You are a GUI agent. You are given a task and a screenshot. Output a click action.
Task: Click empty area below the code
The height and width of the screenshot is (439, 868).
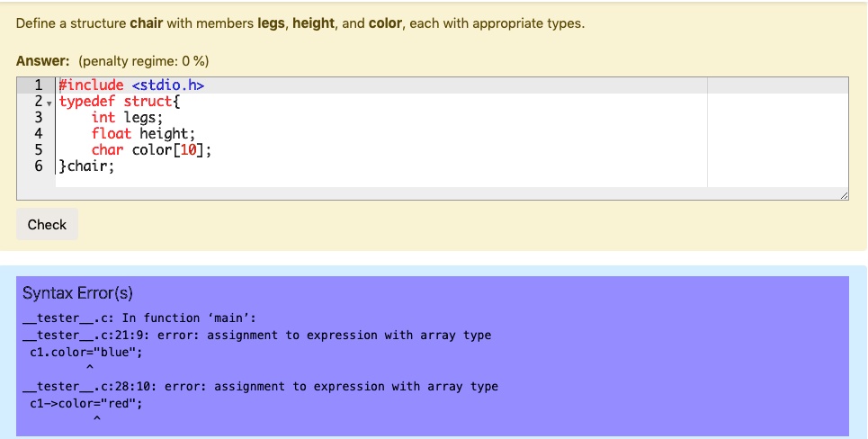point(360,178)
